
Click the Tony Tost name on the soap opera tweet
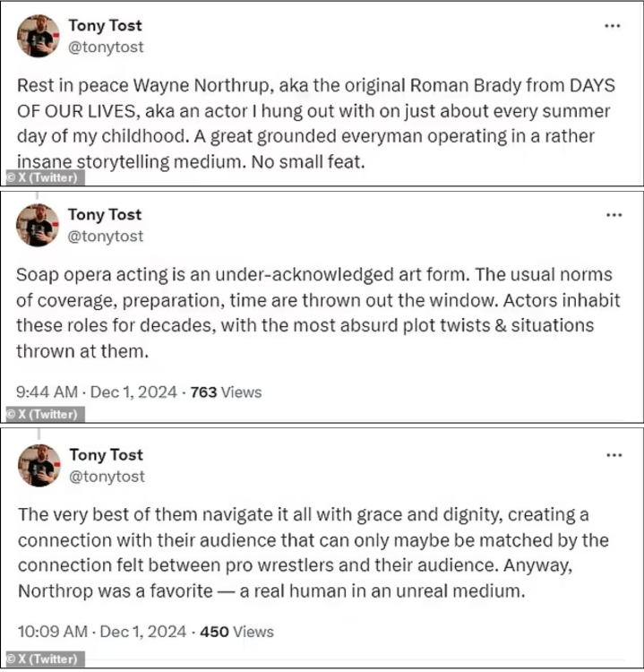click(x=105, y=214)
